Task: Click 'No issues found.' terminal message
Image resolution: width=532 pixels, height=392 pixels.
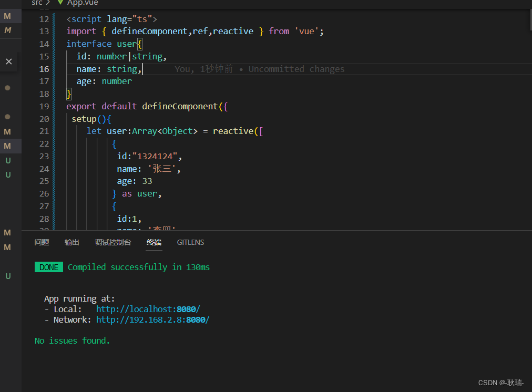Action: click(x=72, y=341)
